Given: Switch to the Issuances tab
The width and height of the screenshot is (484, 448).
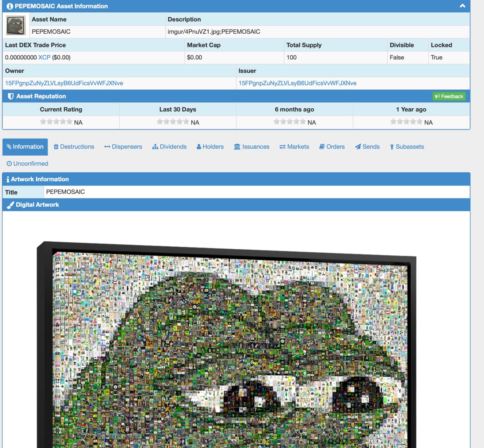Looking at the screenshot, I should click(252, 147).
